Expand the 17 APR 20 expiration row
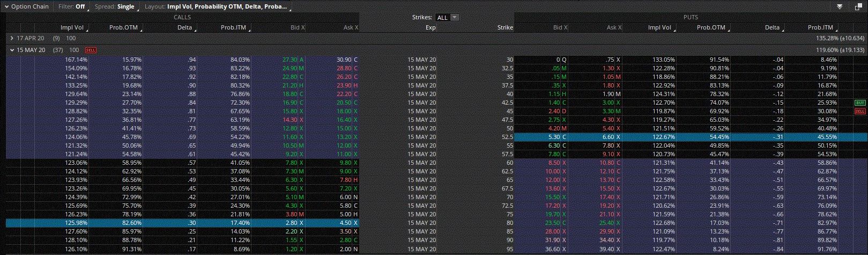This screenshot has height=255, width=868. point(12,38)
